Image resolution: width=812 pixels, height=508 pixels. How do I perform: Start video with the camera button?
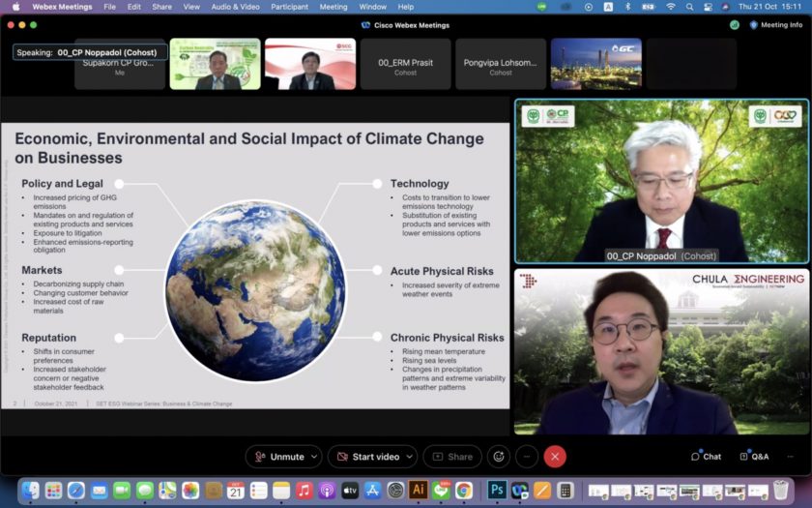coord(366,457)
